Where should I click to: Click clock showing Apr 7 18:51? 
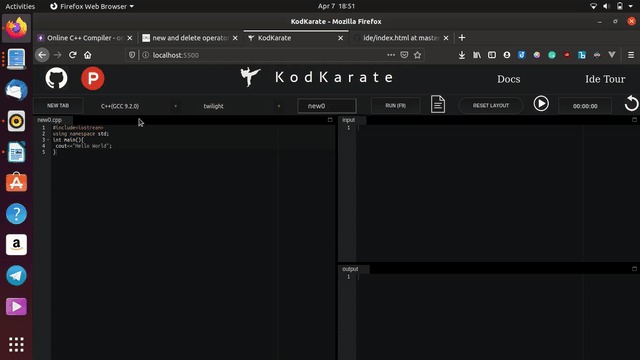pyautogui.click(x=336, y=6)
